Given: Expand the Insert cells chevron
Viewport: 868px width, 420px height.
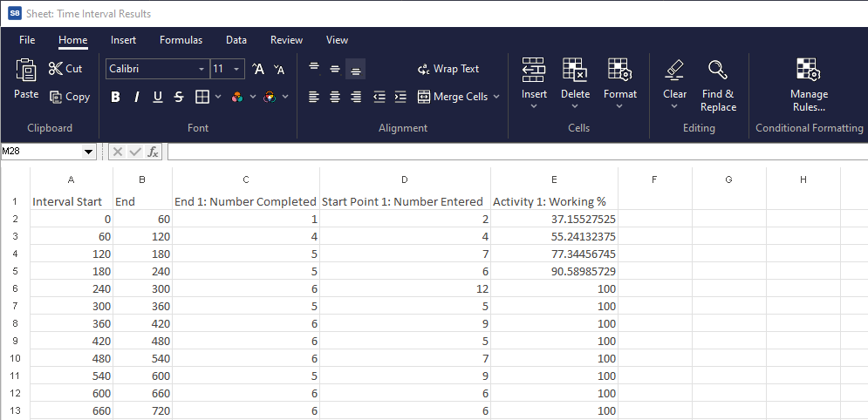Looking at the screenshot, I should pyautogui.click(x=534, y=106).
